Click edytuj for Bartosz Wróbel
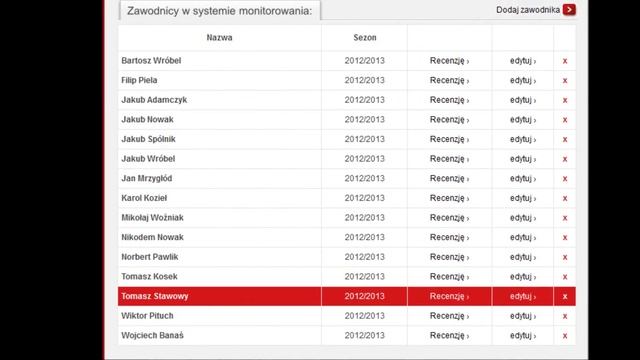 [523, 61]
